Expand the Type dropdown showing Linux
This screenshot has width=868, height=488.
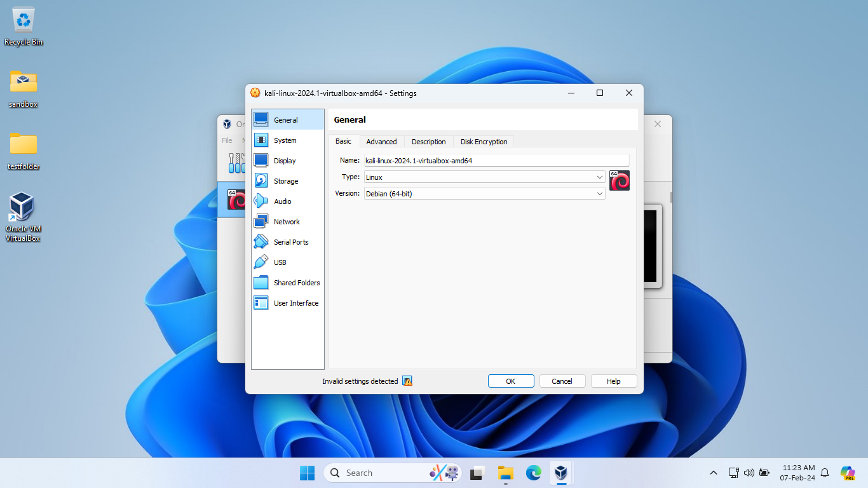[484, 177]
